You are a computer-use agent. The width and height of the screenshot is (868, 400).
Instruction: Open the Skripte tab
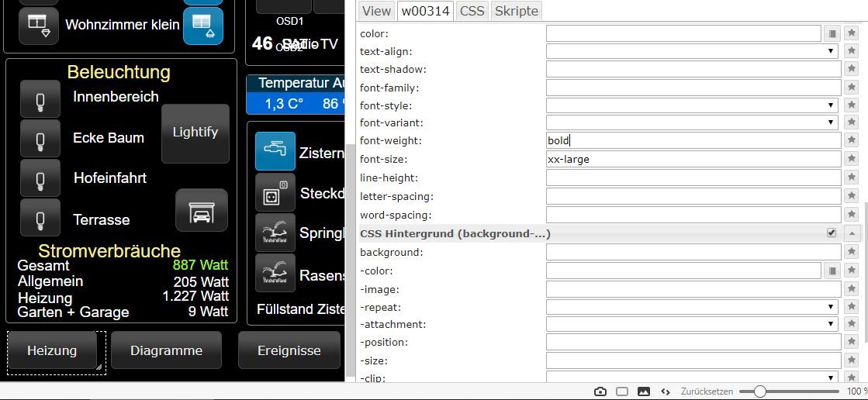point(516,11)
